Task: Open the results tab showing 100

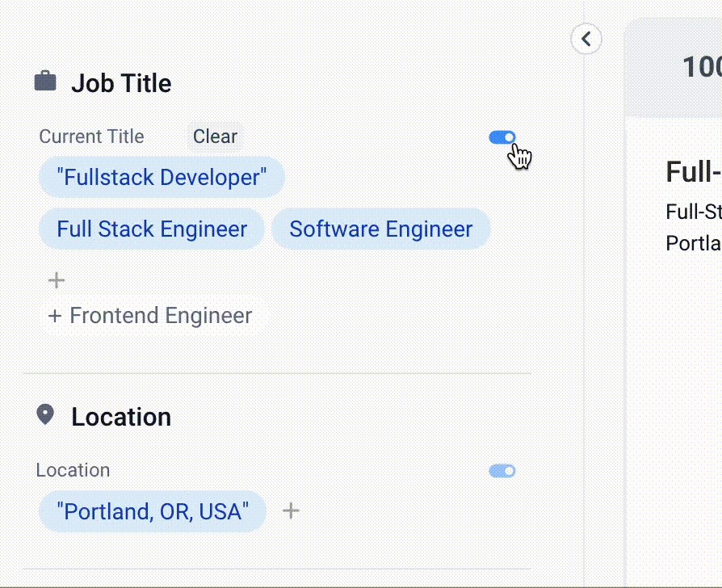Action: tap(701, 67)
